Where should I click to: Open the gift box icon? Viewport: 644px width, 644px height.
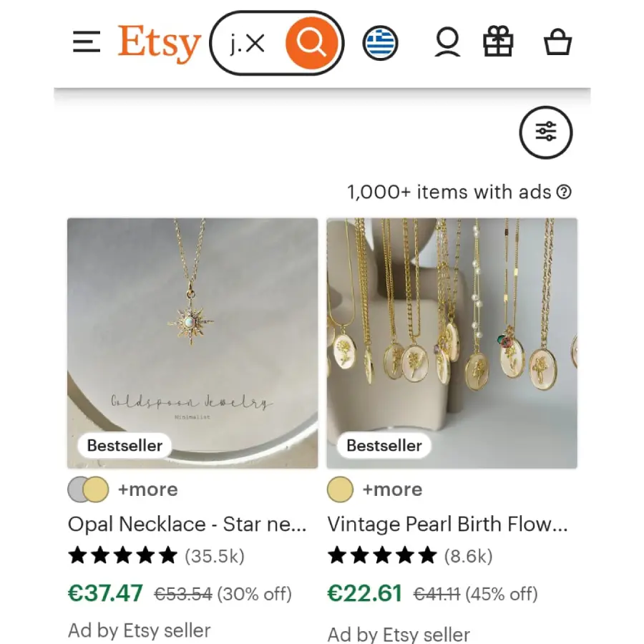[x=498, y=43]
